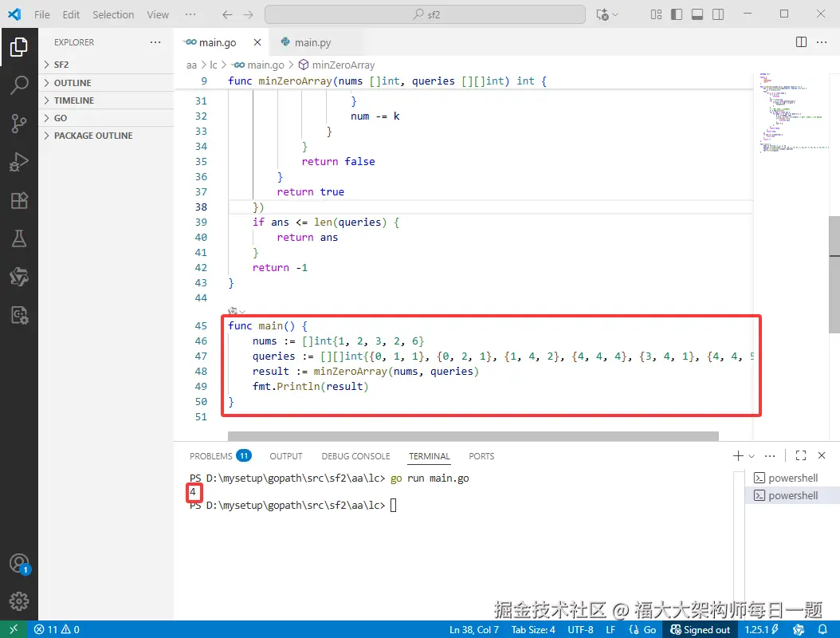Toggle the primary side bar
Viewport: 840px width, 638px height.
677,14
